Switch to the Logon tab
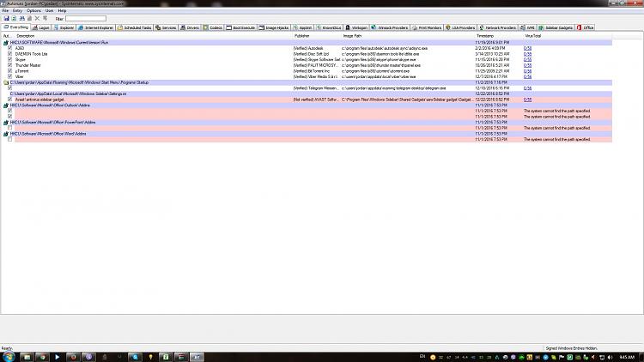Screen dimensions: 644x362 click(41, 27)
